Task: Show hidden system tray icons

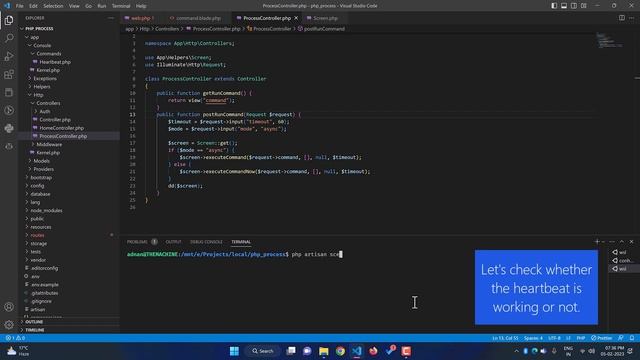Action: click(516, 351)
